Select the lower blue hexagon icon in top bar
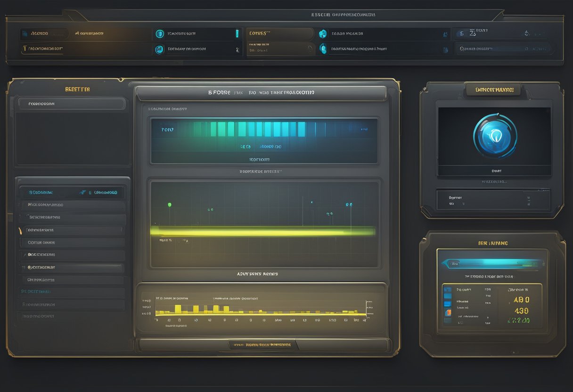 pos(323,48)
